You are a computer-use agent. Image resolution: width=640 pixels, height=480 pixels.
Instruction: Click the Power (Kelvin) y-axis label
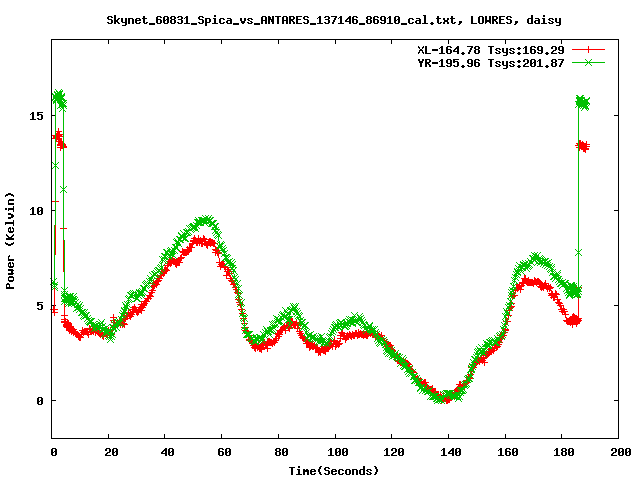10,241
